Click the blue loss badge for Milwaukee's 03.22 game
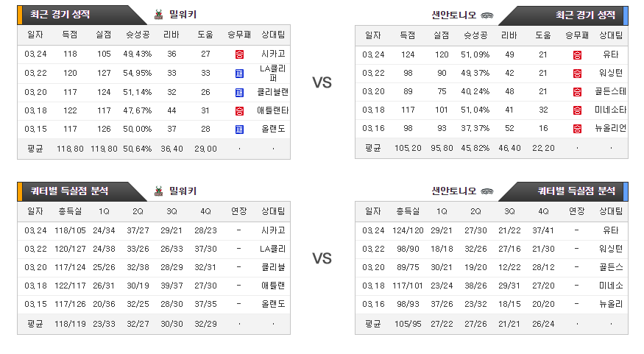The width and height of the screenshot is (644, 354). click(239, 74)
